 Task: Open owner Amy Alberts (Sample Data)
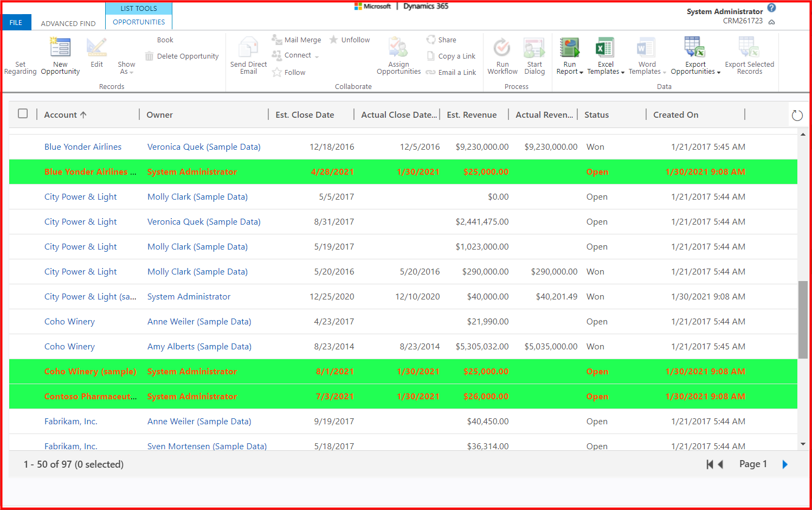199,347
